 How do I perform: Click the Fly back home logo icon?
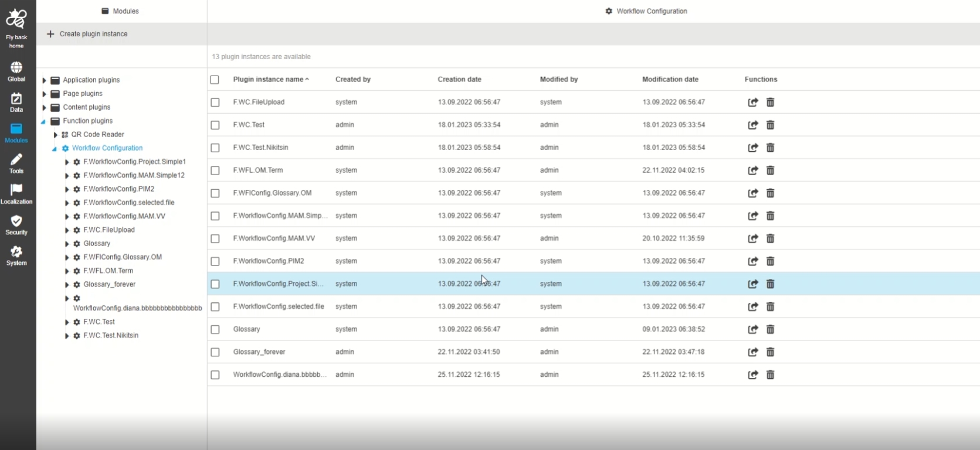pos(16,20)
